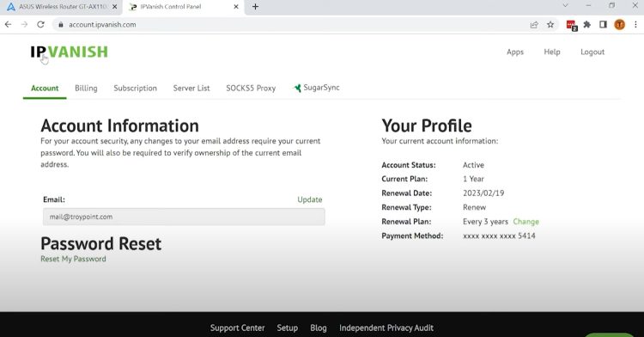This screenshot has width=644, height=337.
Task: Open the Extensions puzzle piece icon
Action: point(587,25)
